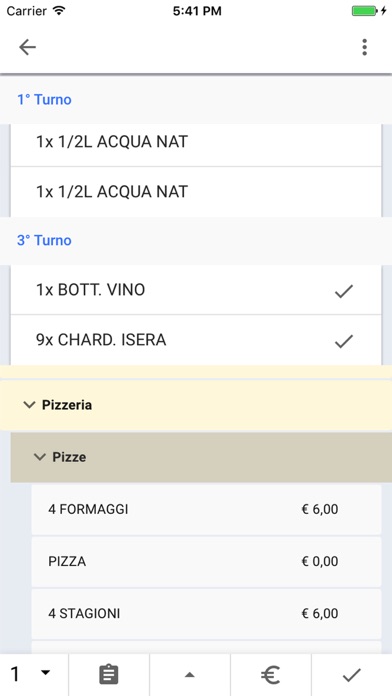Screen dimensions: 392x696
Task: Toggle checkmark on BOTT. VINO item
Action: point(344,291)
